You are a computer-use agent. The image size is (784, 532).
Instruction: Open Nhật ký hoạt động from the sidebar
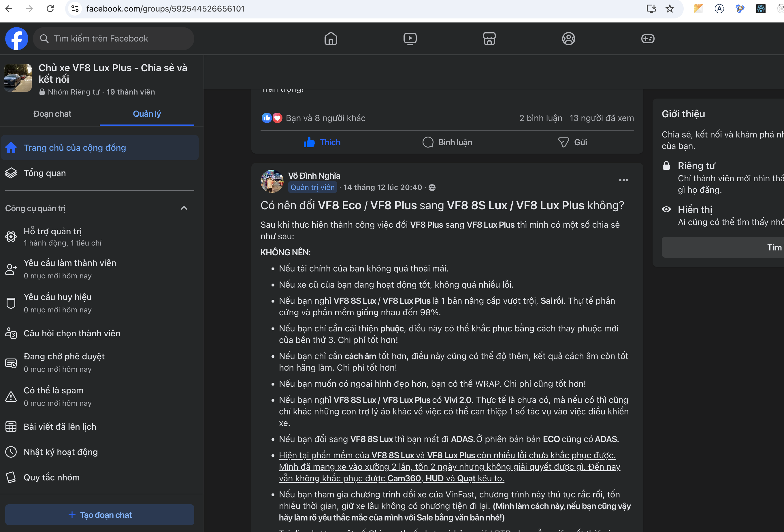pyautogui.click(x=61, y=452)
